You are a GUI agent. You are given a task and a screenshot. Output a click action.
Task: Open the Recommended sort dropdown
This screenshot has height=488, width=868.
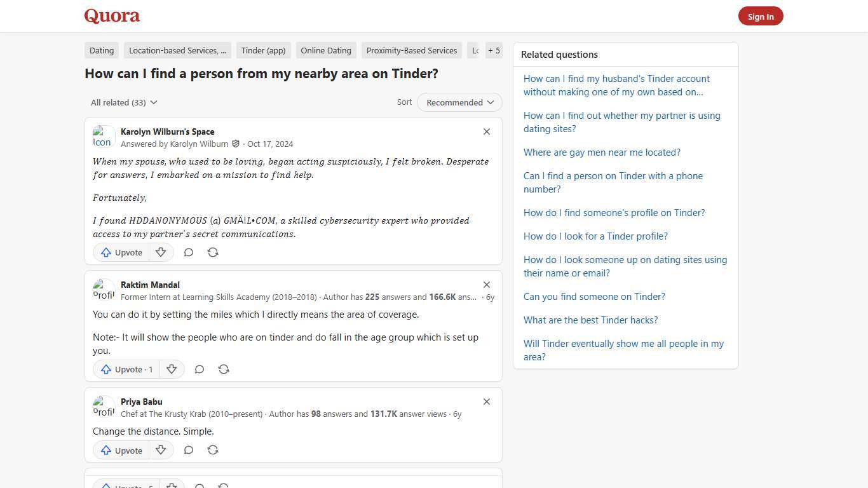point(459,102)
